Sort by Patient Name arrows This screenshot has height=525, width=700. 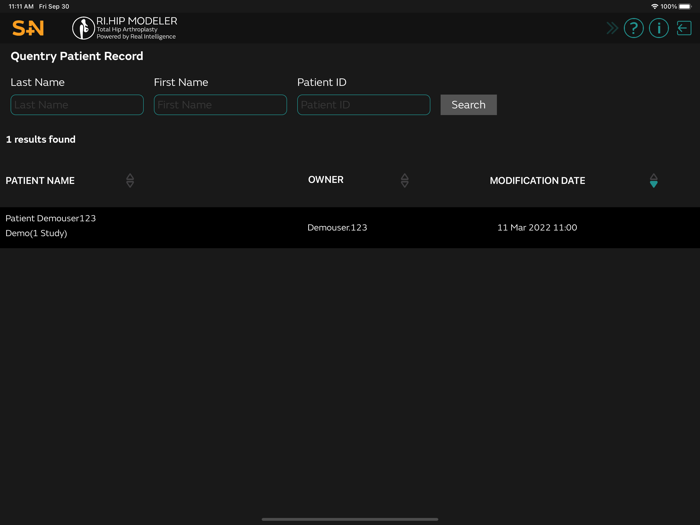click(x=130, y=180)
